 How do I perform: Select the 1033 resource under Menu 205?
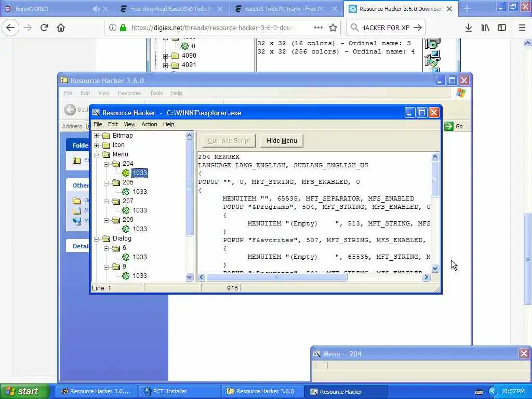coord(139,191)
